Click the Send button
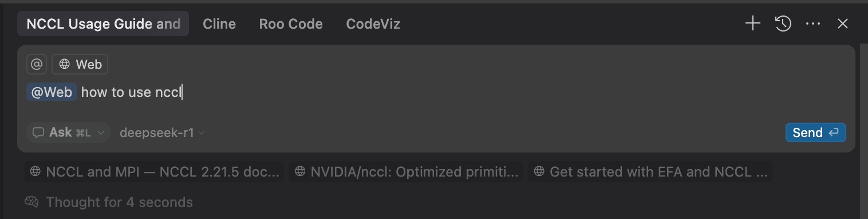The width and height of the screenshot is (868, 219). tap(816, 132)
